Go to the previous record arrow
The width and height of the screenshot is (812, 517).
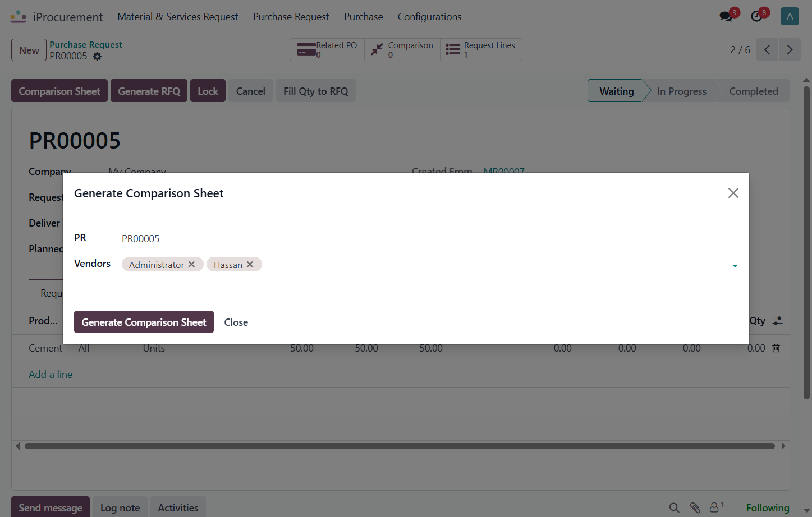767,50
